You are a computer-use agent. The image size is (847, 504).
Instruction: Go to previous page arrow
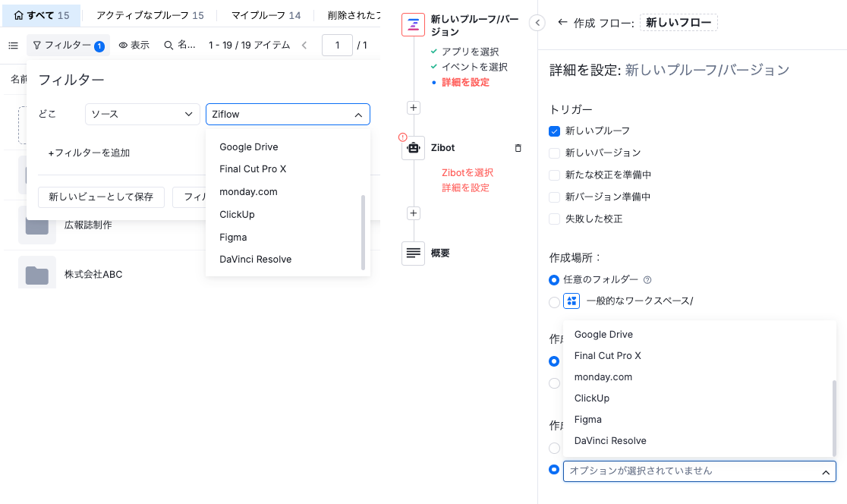pyautogui.click(x=304, y=46)
